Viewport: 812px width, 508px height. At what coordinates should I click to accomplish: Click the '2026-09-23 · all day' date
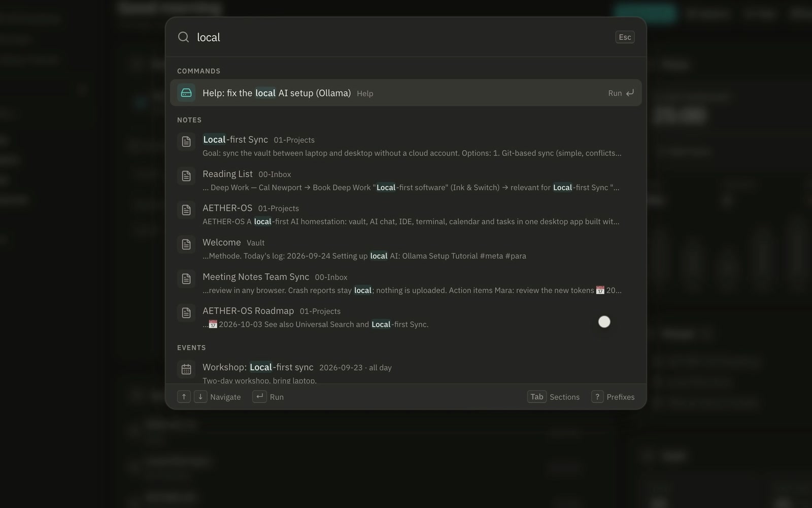pos(355,367)
